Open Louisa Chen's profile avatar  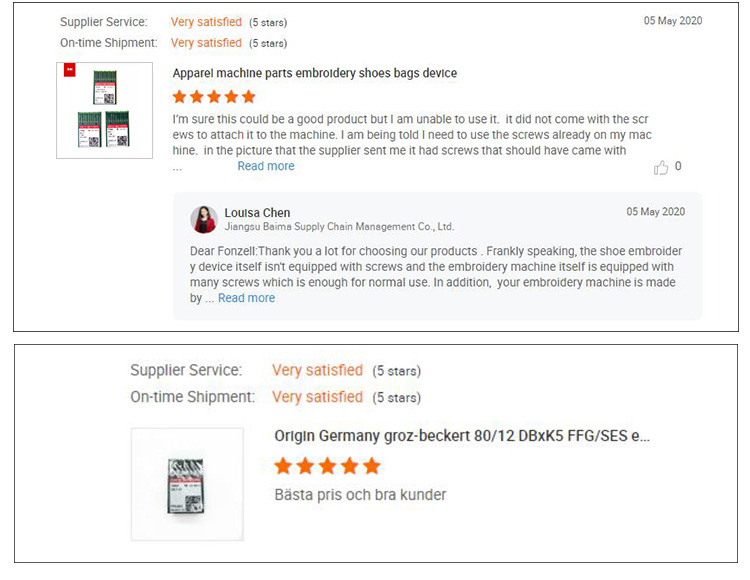(x=204, y=219)
